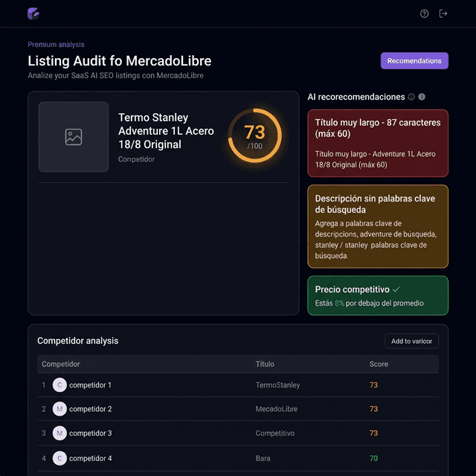Click the score 73 for competidor 3
The width and height of the screenshot is (476, 476).
[x=373, y=433]
